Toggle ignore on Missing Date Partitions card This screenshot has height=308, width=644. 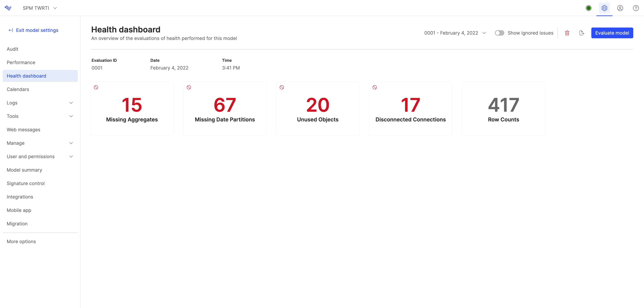[x=189, y=87]
